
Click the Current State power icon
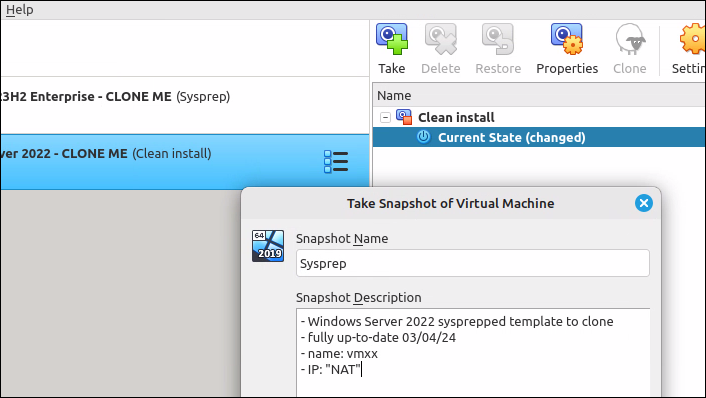coord(423,136)
